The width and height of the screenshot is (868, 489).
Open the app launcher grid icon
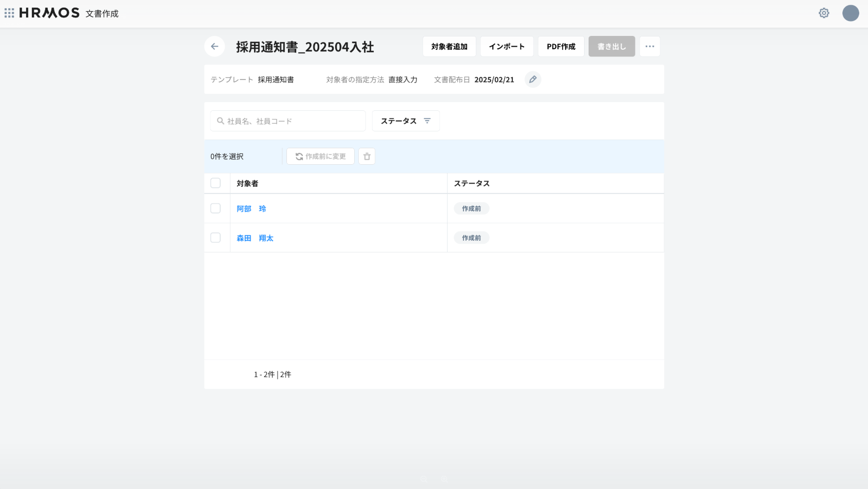(9, 13)
